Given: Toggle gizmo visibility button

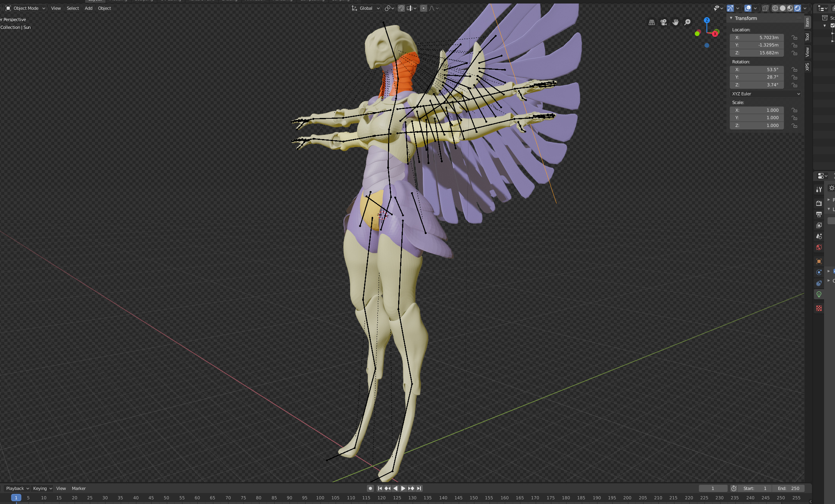Looking at the screenshot, I should click(x=730, y=8).
